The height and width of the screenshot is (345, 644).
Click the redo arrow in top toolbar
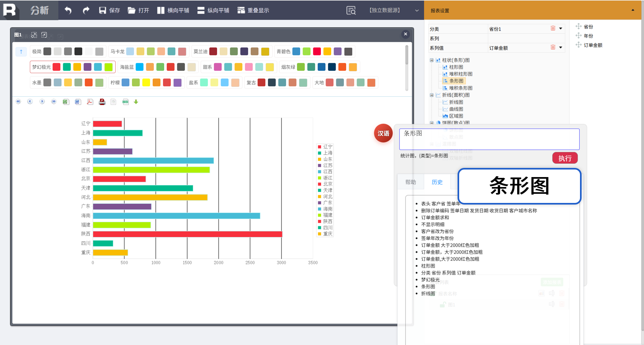(86, 10)
